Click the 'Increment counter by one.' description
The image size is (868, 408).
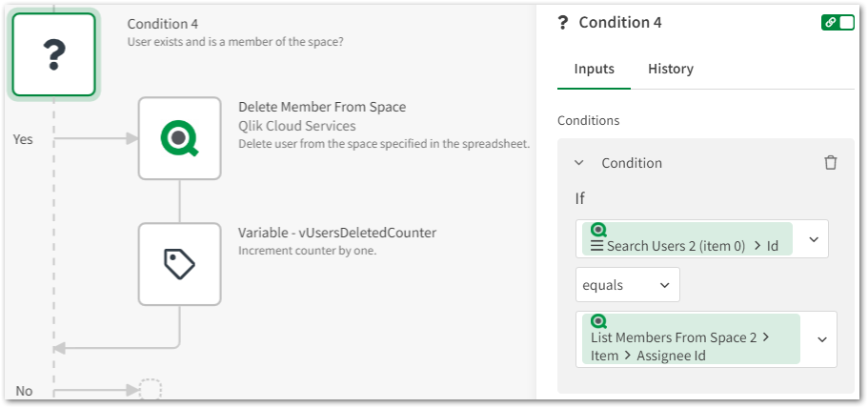click(307, 250)
